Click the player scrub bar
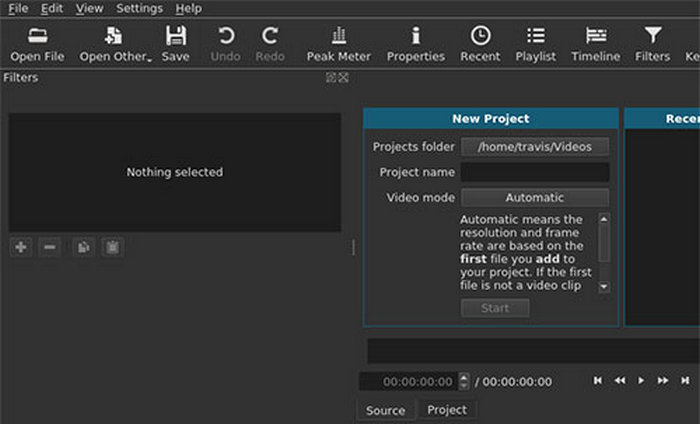700x424 pixels. (533, 351)
